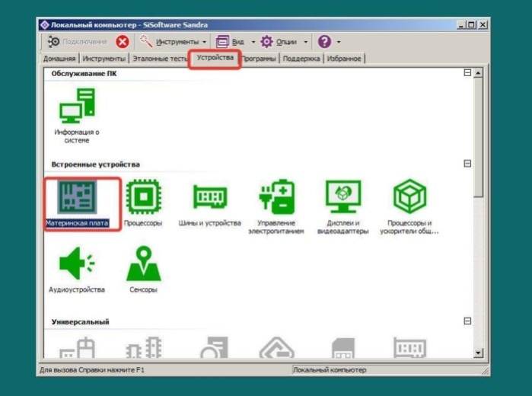Click the Опции gear toolbar button
Screen dimensions: 532x396
point(279,42)
